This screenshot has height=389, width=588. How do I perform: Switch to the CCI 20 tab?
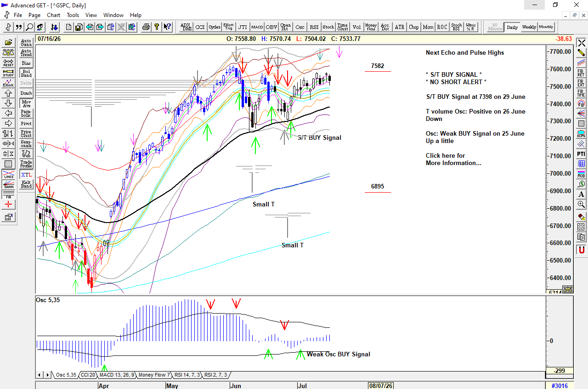[88, 375]
